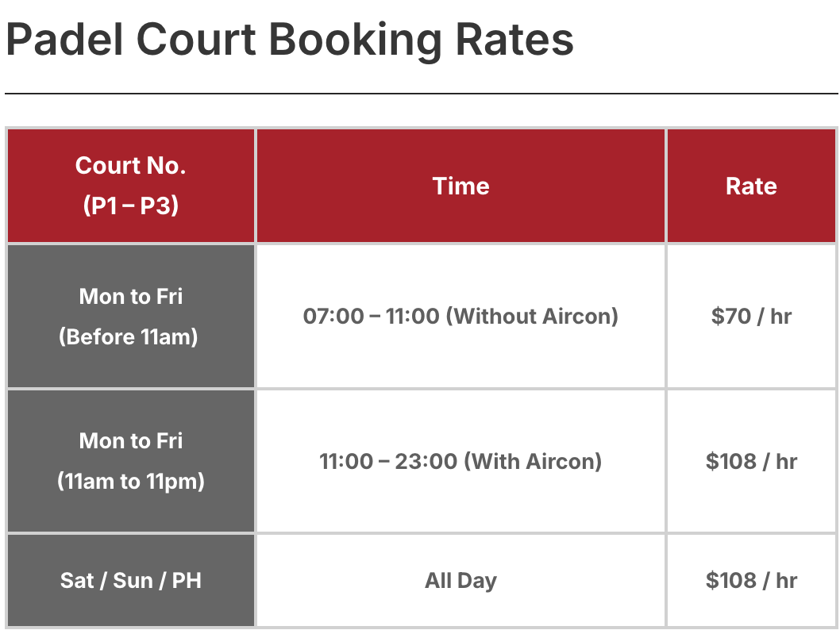Click the Time column header
Screen dimensions: 840x630
(460, 186)
